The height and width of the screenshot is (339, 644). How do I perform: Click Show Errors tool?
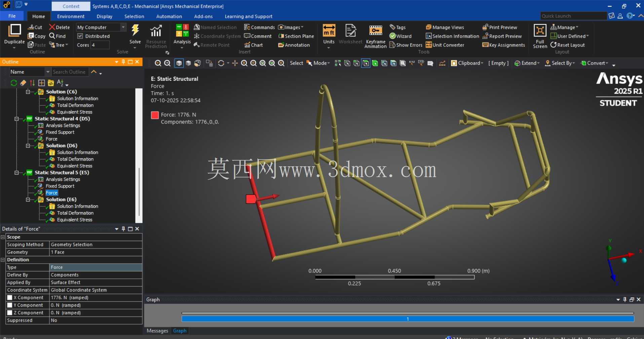[x=406, y=45]
